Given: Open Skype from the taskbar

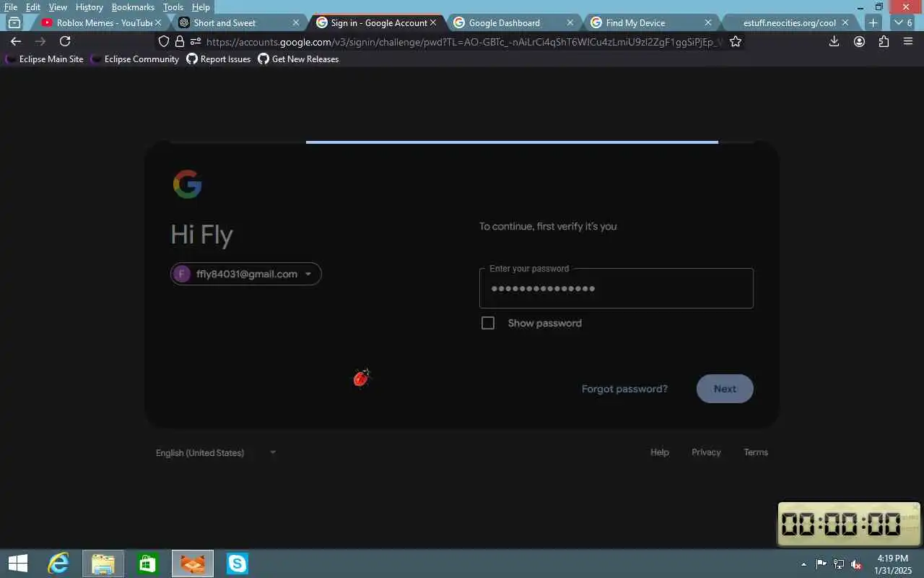Looking at the screenshot, I should coord(237,564).
